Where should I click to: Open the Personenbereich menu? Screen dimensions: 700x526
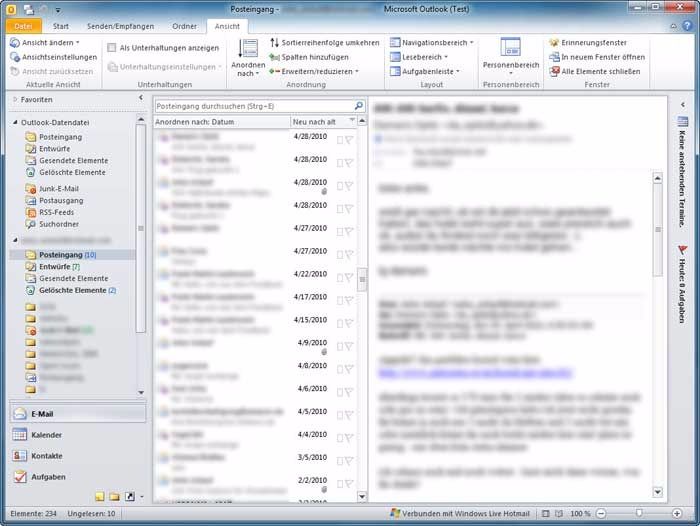[511, 57]
